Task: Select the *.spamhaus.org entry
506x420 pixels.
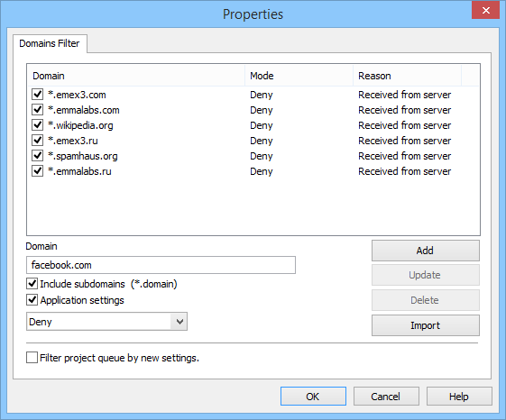Action: coord(83,156)
